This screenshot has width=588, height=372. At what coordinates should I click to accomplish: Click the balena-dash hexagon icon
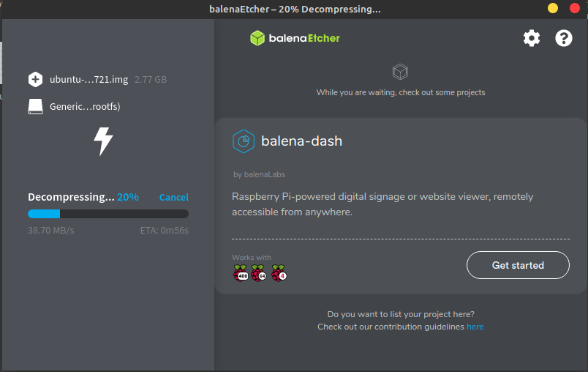click(243, 141)
